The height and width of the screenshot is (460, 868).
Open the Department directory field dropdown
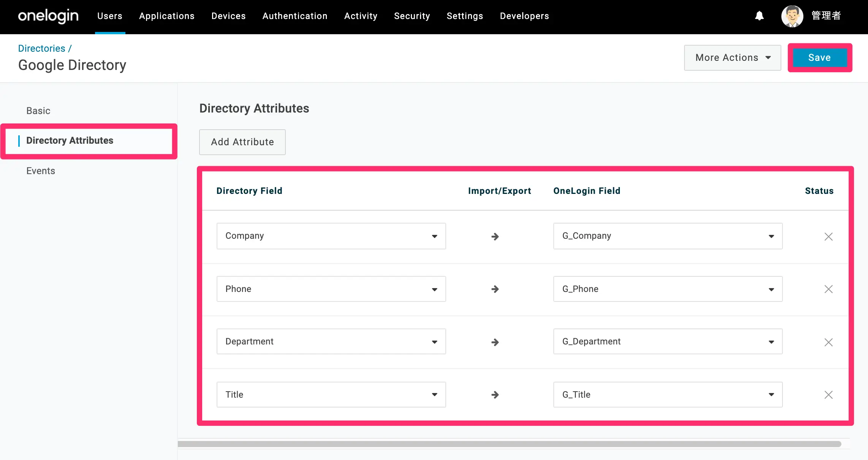(331, 341)
